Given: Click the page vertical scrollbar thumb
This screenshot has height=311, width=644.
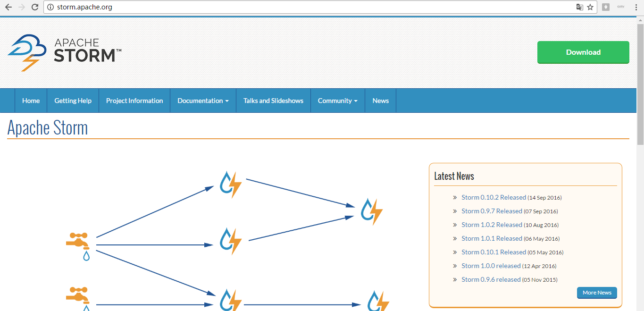Looking at the screenshot, I should (640, 85).
